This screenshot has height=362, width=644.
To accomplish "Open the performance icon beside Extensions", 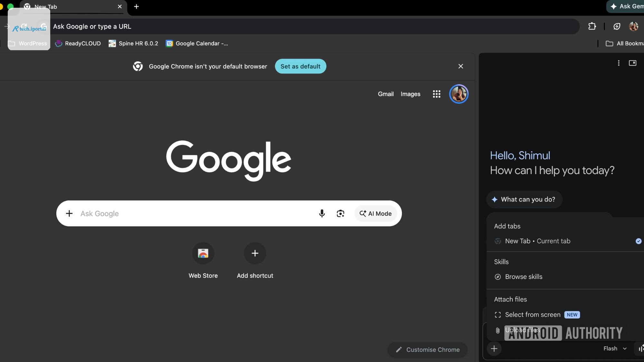I will pos(617,26).
